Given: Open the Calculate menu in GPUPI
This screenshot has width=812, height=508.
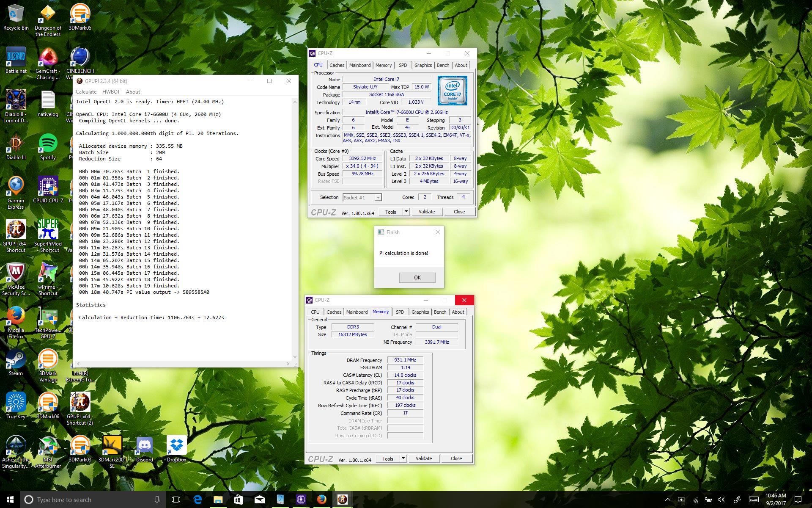Looking at the screenshot, I should (x=86, y=92).
